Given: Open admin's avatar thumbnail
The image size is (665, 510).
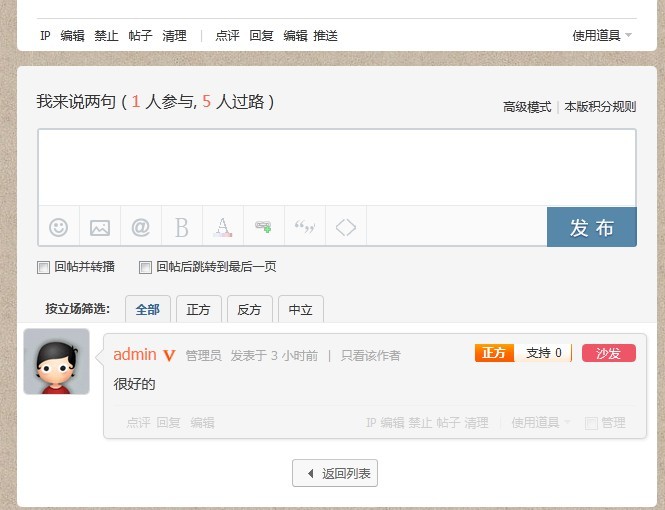Looking at the screenshot, I should click(x=56, y=361).
